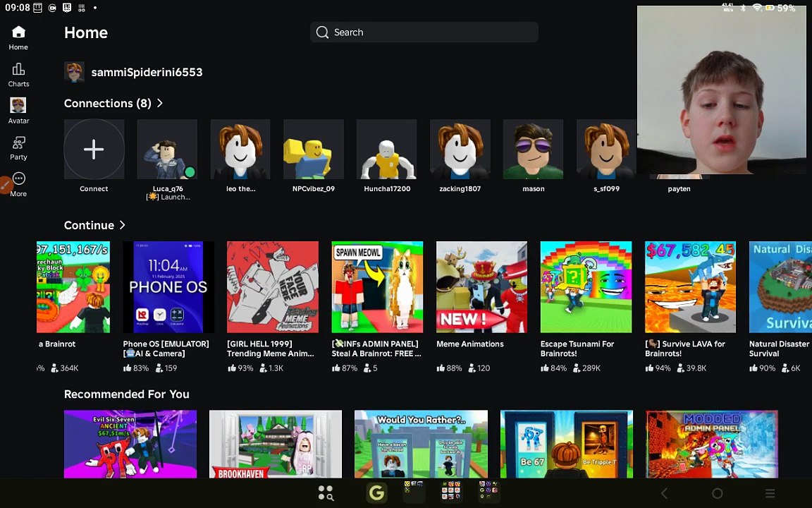Image resolution: width=812 pixels, height=508 pixels.
Task: Open mason connection avatar
Action: pos(533,150)
